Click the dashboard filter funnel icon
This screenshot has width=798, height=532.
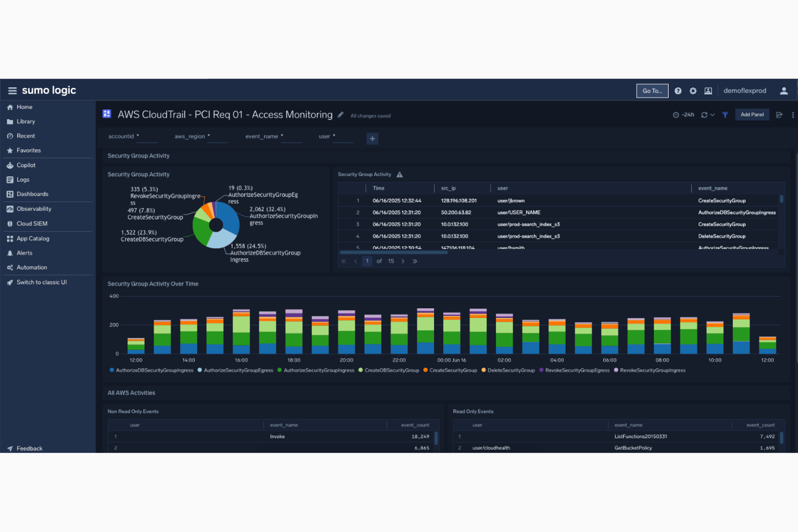(x=725, y=114)
